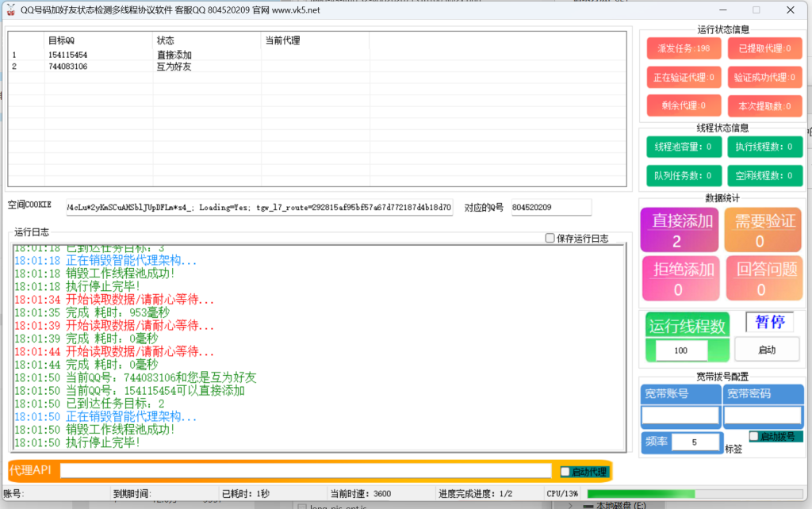Click log line 完成 耗时: 953毫秒

92,312
